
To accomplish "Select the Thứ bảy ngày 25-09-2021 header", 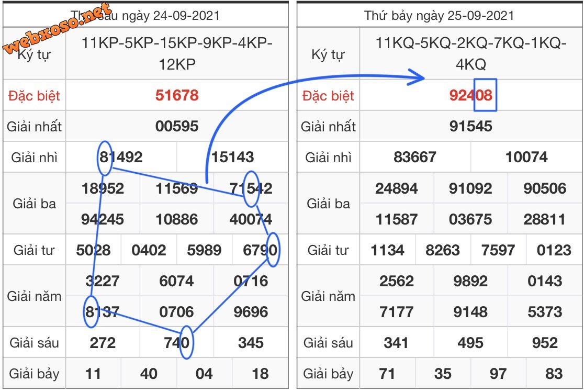I will click(x=439, y=15).
